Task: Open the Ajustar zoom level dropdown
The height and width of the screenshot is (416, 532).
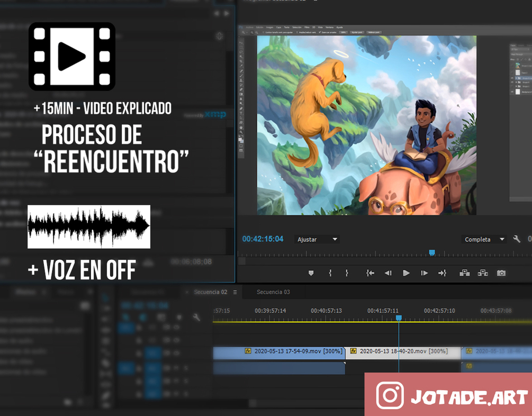Action: [x=317, y=239]
